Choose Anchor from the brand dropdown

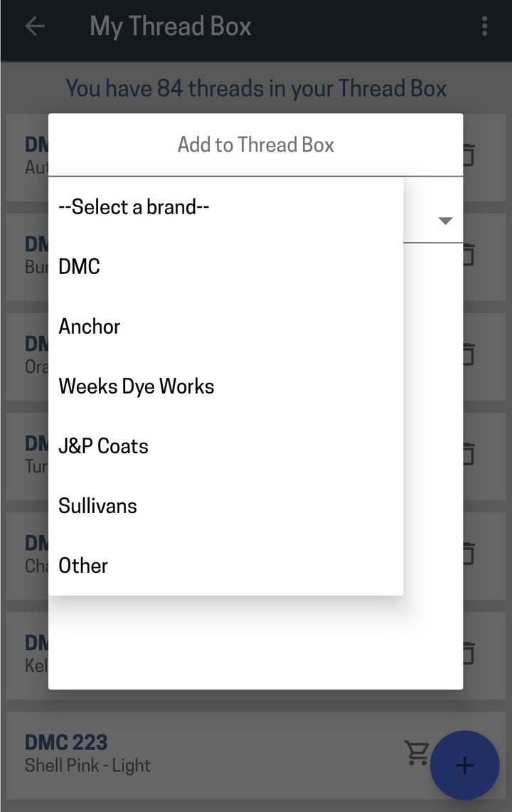click(x=89, y=326)
